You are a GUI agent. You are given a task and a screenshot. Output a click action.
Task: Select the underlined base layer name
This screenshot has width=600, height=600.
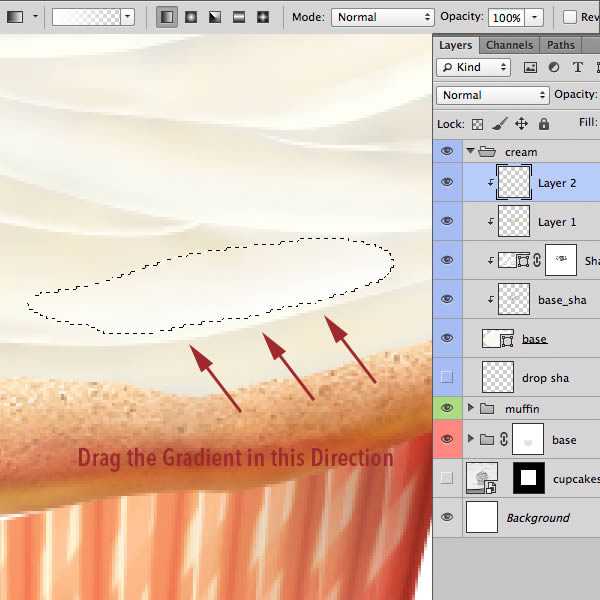(x=535, y=339)
